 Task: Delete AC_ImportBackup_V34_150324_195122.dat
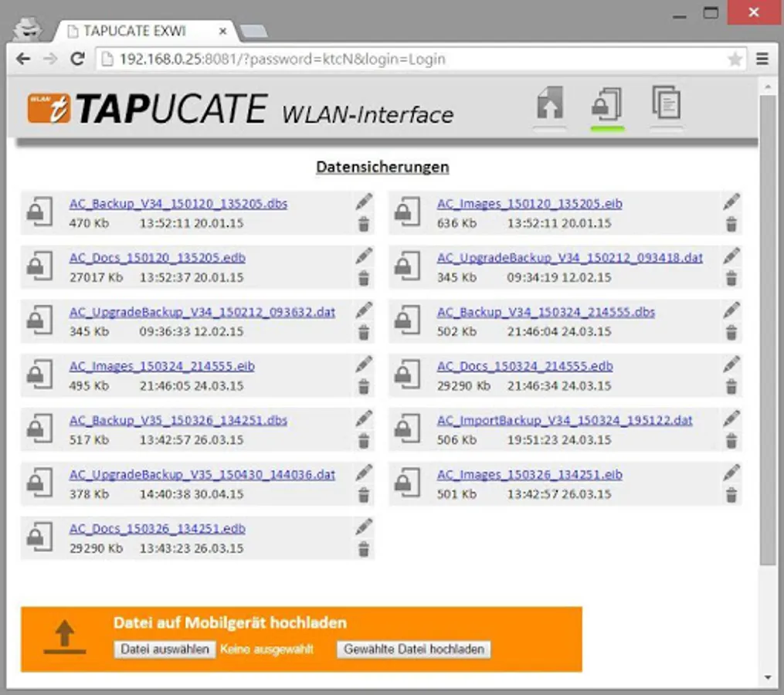coord(731,441)
